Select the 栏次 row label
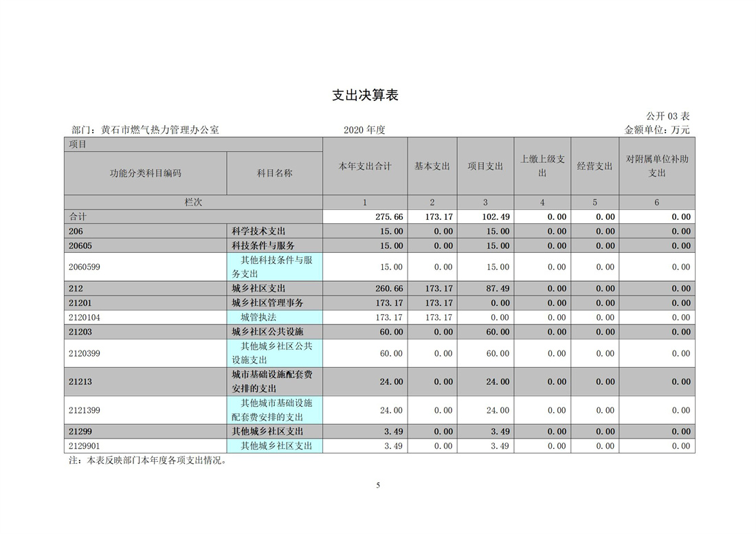Viewport: 756px width, 534px height. click(193, 203)
